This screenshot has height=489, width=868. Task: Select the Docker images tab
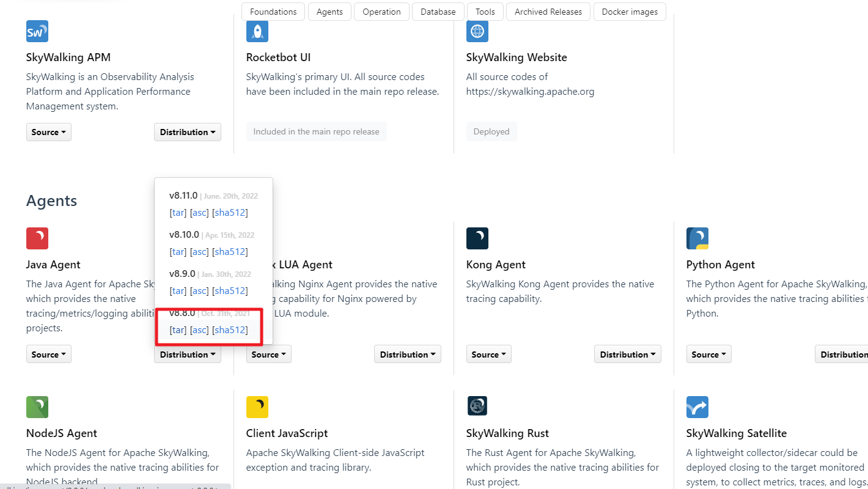630,12
